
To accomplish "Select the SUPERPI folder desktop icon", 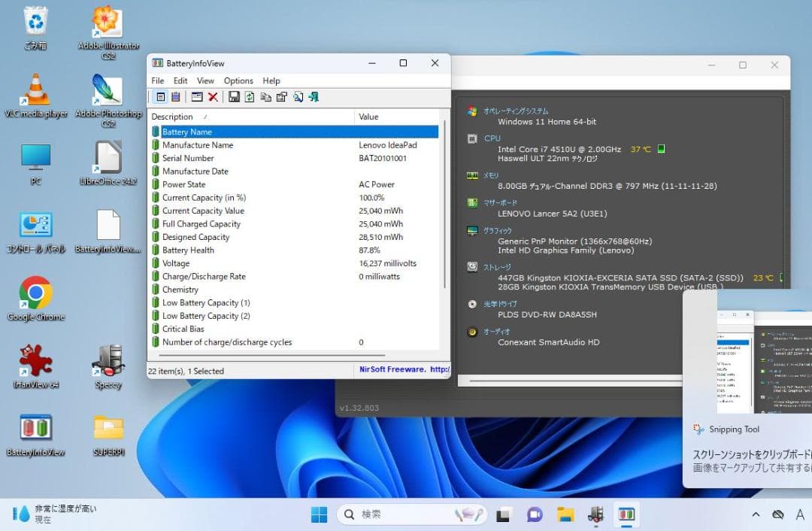I will (x=108, y=434).
